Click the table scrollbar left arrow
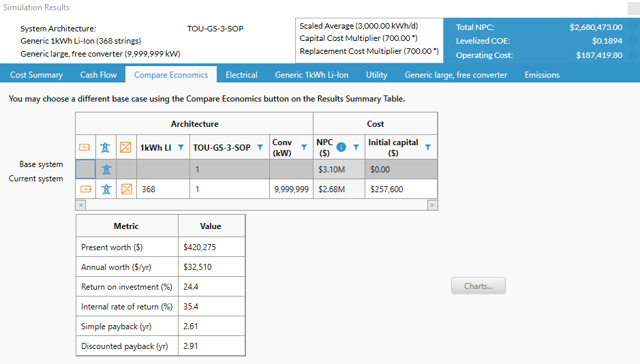Screen dimensions: 640x364 pyautogui.click(x=80, y=205)
